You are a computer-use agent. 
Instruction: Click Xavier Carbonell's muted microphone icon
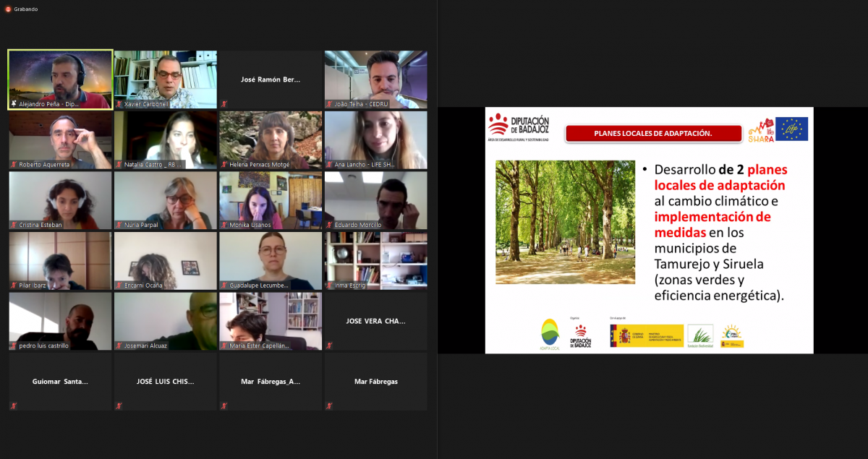point(119,104)
